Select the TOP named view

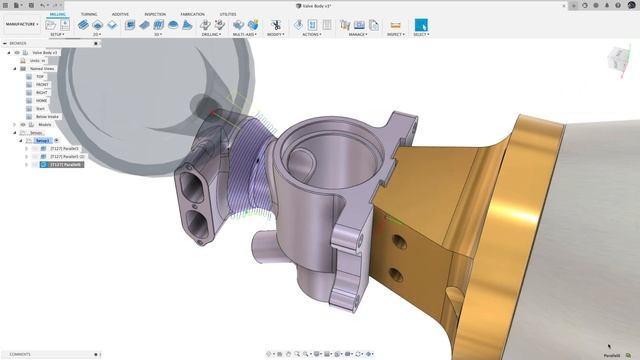[x=40, y=77]
